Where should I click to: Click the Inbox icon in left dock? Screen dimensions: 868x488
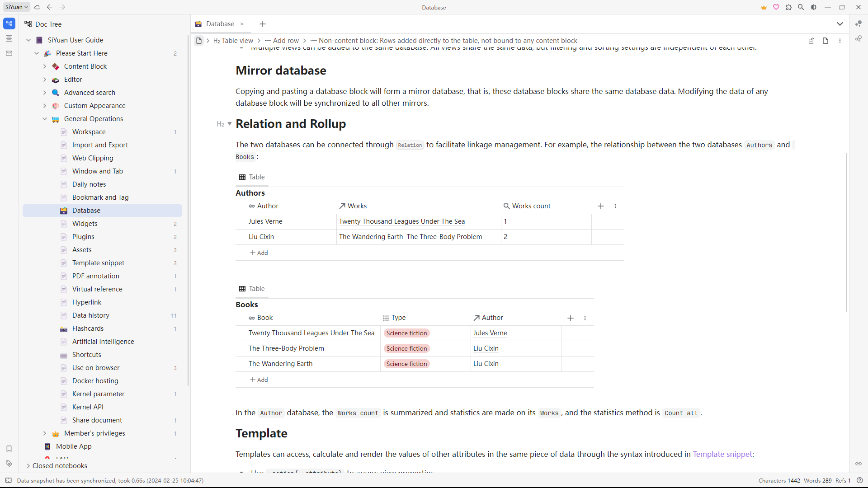pyautogui.click(x=9, y=53)
